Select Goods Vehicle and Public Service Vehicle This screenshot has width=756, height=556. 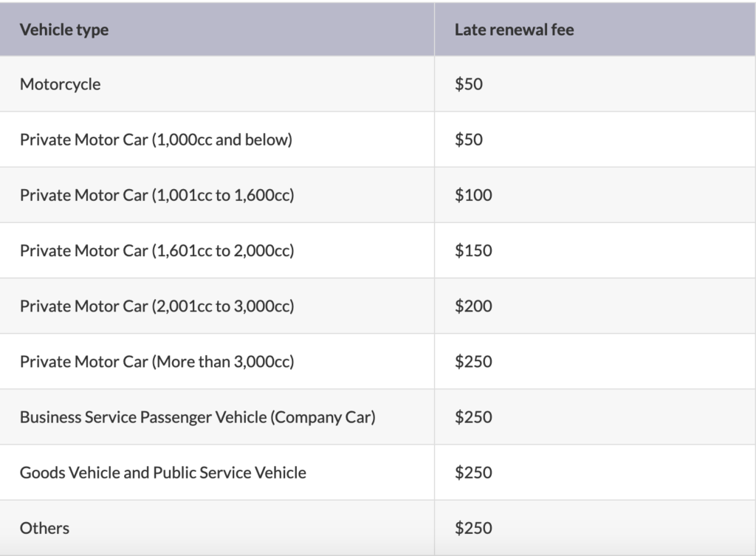[163, 473]
